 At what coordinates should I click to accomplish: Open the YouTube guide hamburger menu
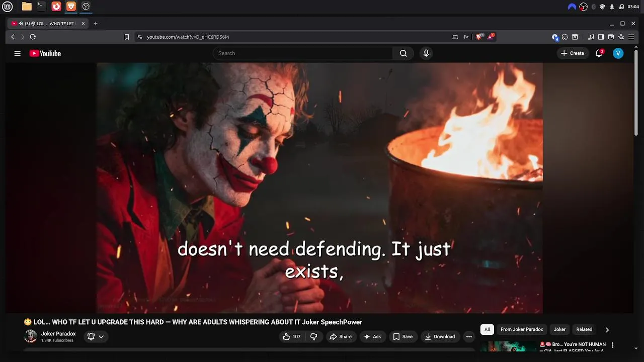[17, 53]
